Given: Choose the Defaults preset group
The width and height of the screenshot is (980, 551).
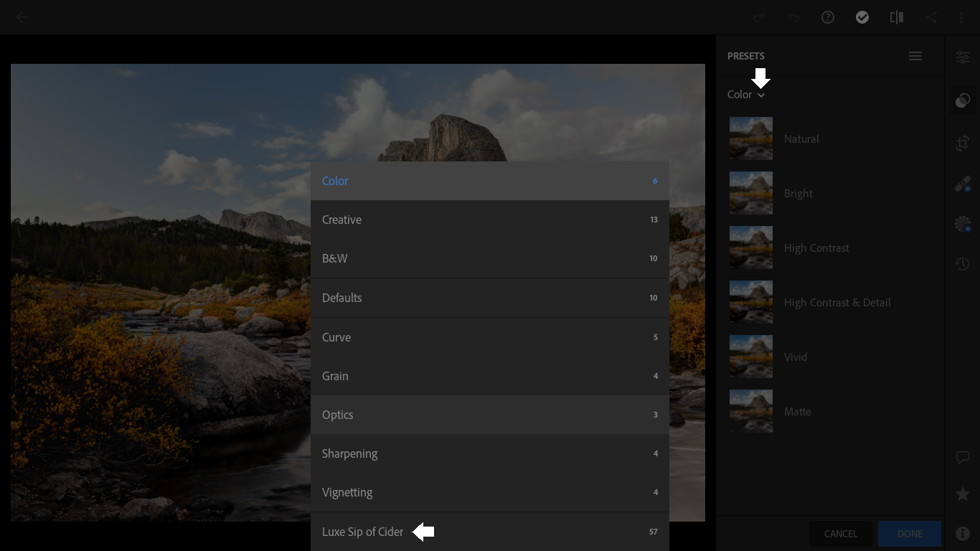Looking at the screenshot, I should (490, 298).
